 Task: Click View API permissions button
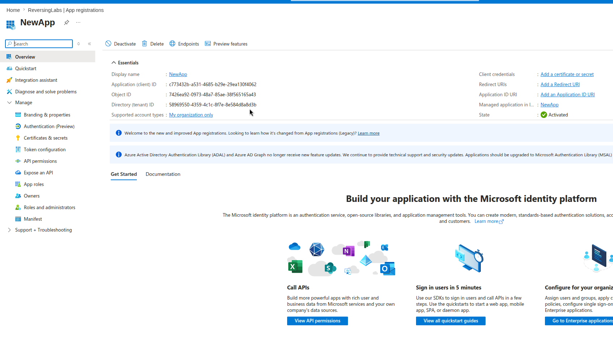pos(318,321)
